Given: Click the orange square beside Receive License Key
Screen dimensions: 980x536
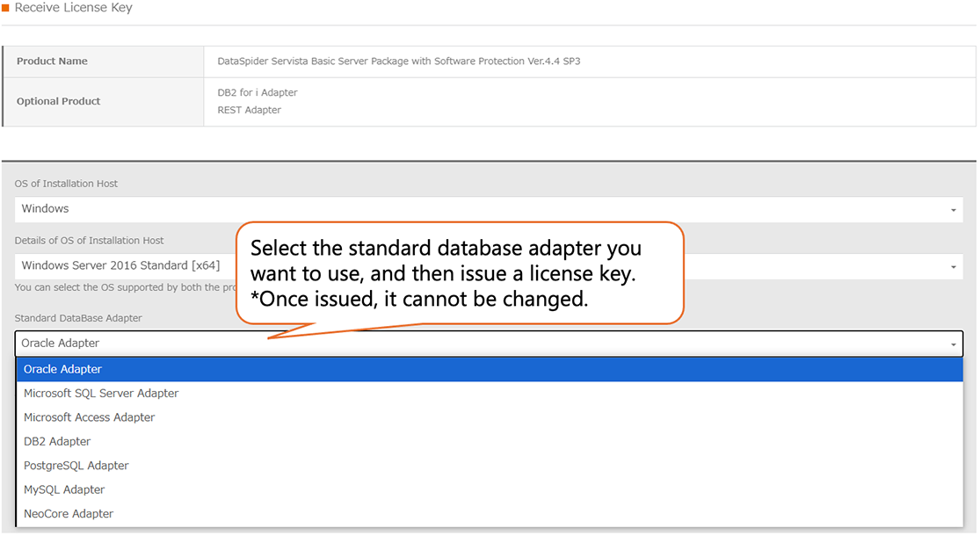Looking at the screenshot, I should [9, 7].
